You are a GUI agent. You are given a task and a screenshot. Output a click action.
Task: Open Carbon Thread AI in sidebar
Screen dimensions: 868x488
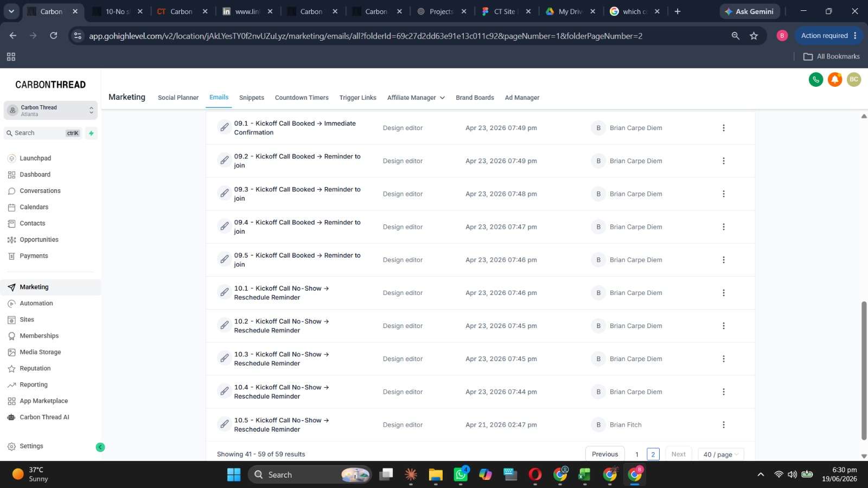tap(44, 418)
